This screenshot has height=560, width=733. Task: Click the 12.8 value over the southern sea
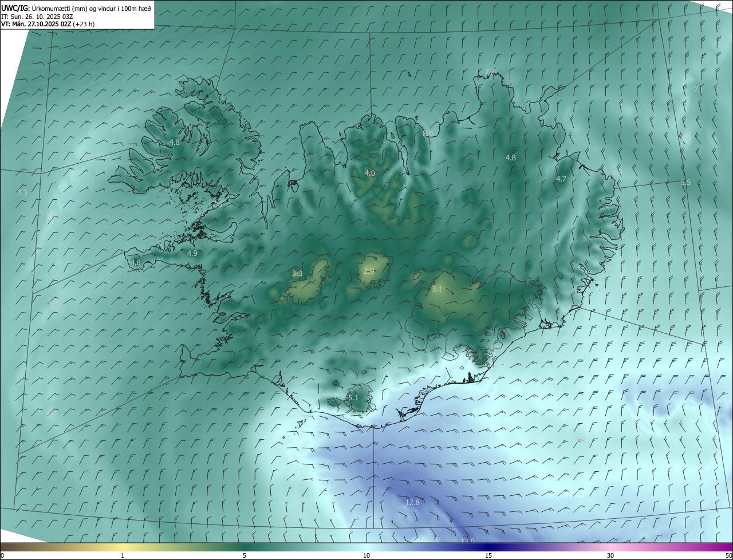(x=412, y=502)
